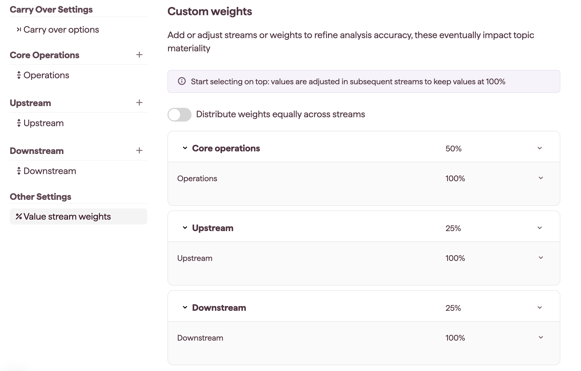Add new item with Upstream plus icon
581x371 pixels.
[139, 103]
